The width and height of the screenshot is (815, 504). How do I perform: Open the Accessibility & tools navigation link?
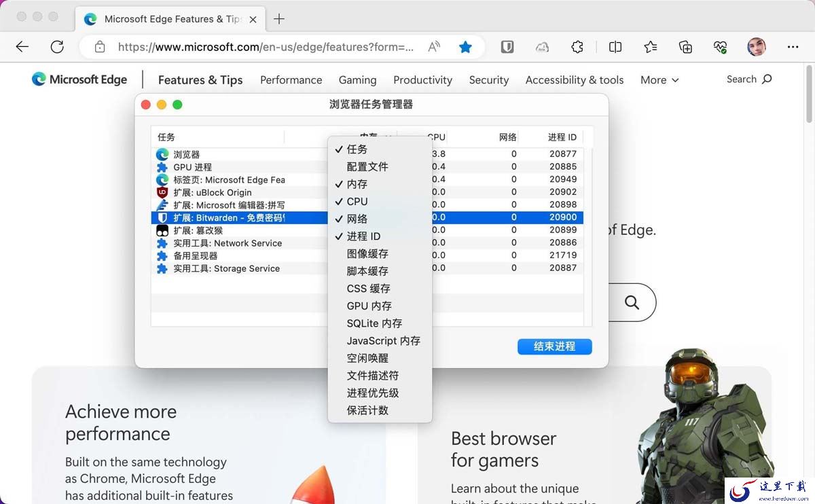(x=575, y=79)
